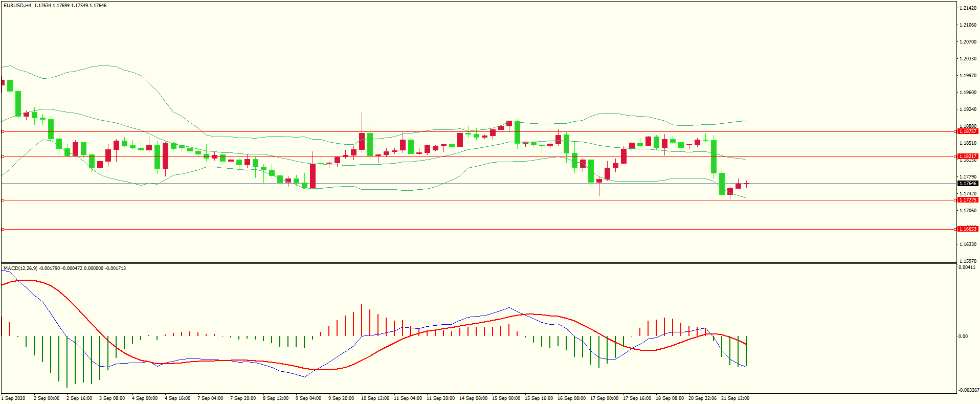
Task: Click the 15 Sep 16:00 time label
Action: point(539,398)
